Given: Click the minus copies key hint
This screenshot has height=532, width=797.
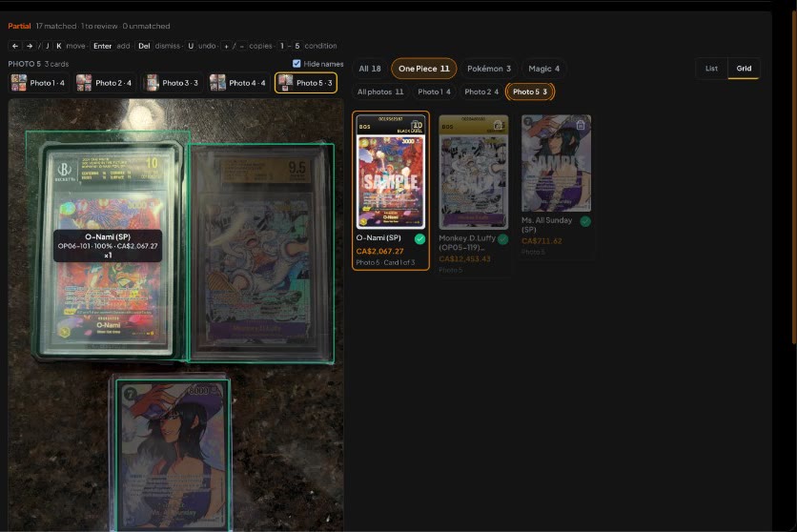Looking at the screenshot, I should pos(241,46).
